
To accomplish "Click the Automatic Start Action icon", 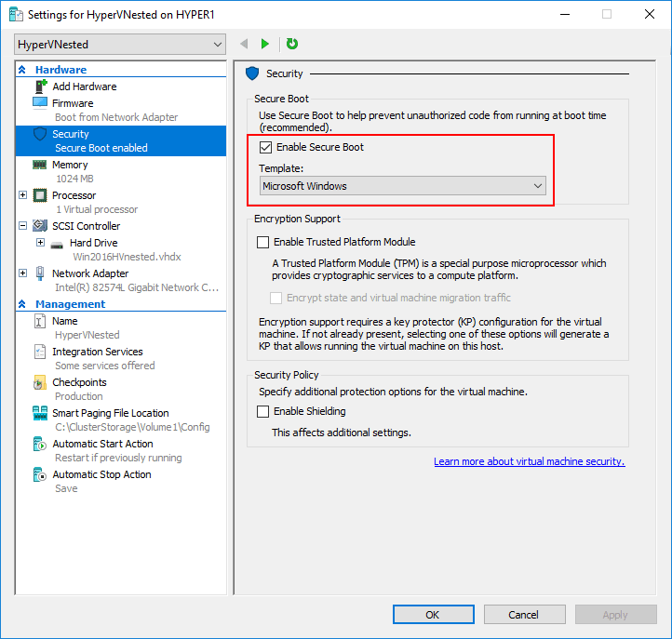I will pyautogui.click(x=39, y=444).
